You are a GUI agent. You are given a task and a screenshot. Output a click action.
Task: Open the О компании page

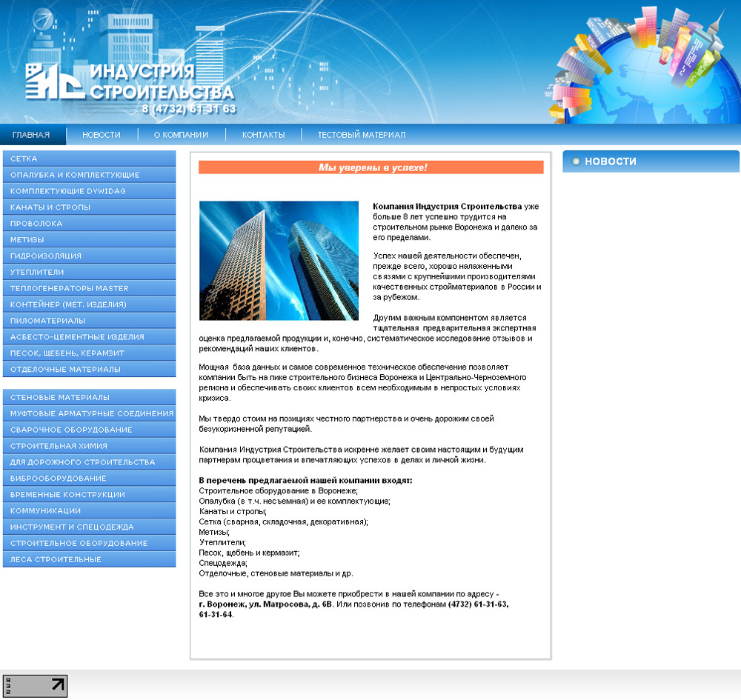[181, 135]
